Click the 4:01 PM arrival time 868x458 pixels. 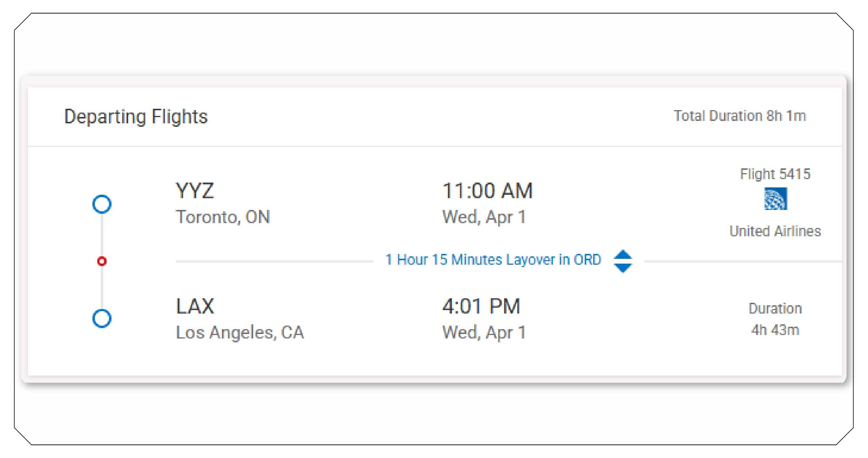click(481, 306)
